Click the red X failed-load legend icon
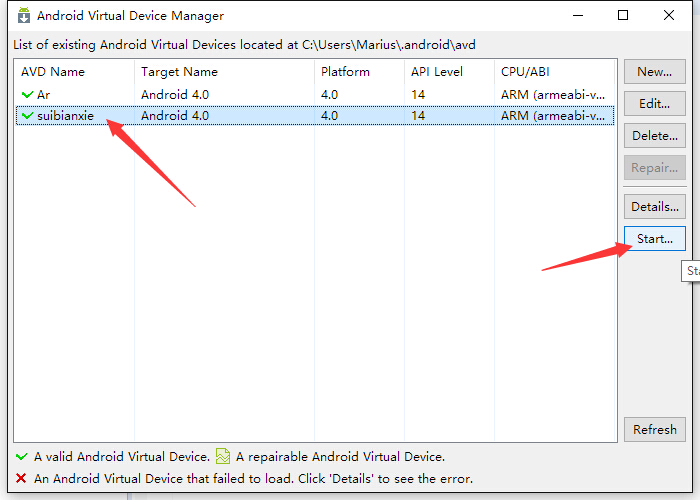Screen dimensions: 700x500 coord(21,479)
